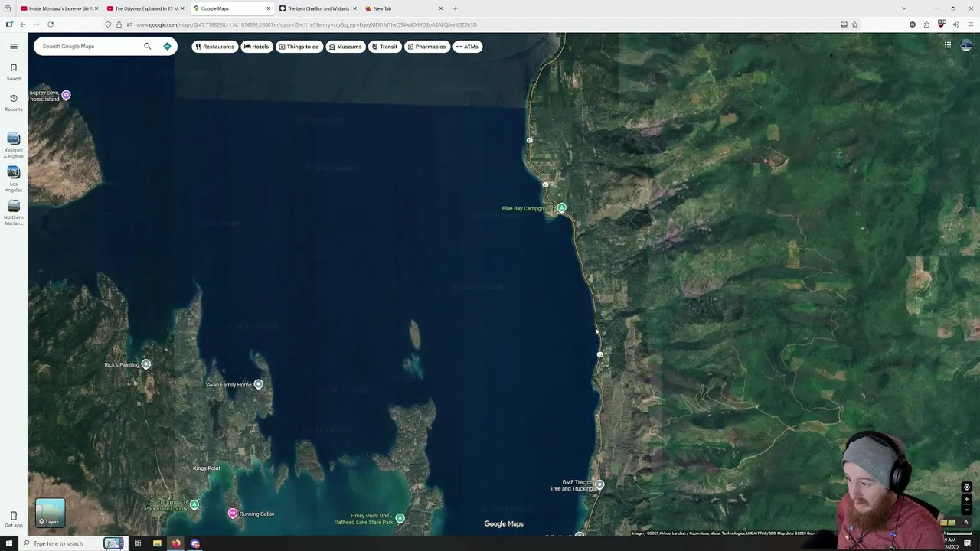Select the Pharmacies chip

(x=426, y=47)
